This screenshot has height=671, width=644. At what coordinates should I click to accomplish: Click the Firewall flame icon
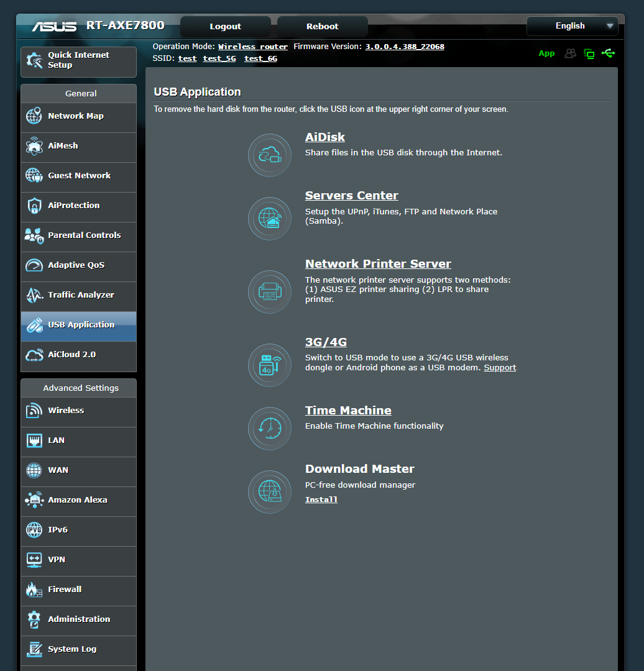[x=34, y=590]
